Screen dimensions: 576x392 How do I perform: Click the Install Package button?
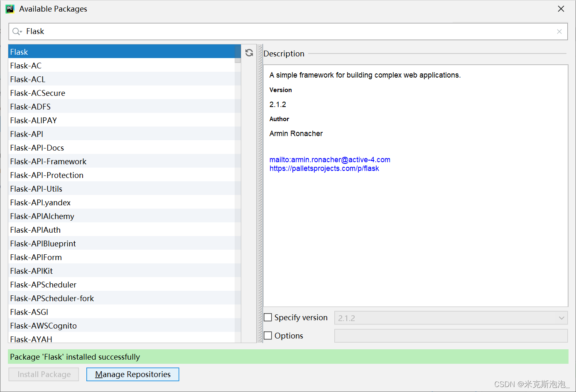click(44, 375)
